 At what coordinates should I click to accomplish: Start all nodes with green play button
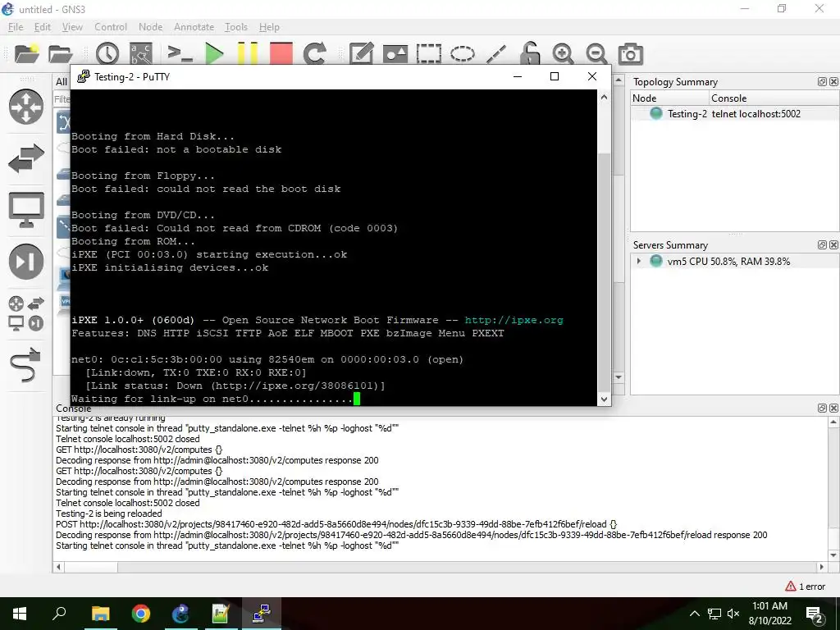click(214, 53)
